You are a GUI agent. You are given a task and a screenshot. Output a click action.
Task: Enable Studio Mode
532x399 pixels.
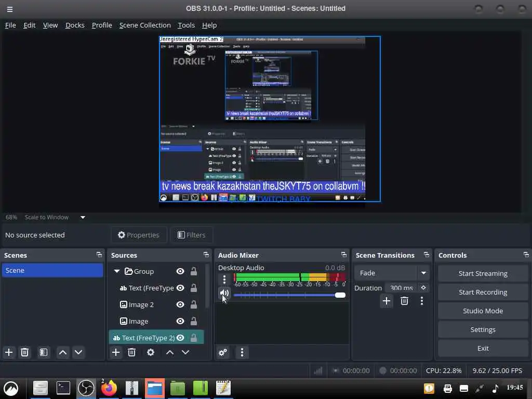[483, 311]
